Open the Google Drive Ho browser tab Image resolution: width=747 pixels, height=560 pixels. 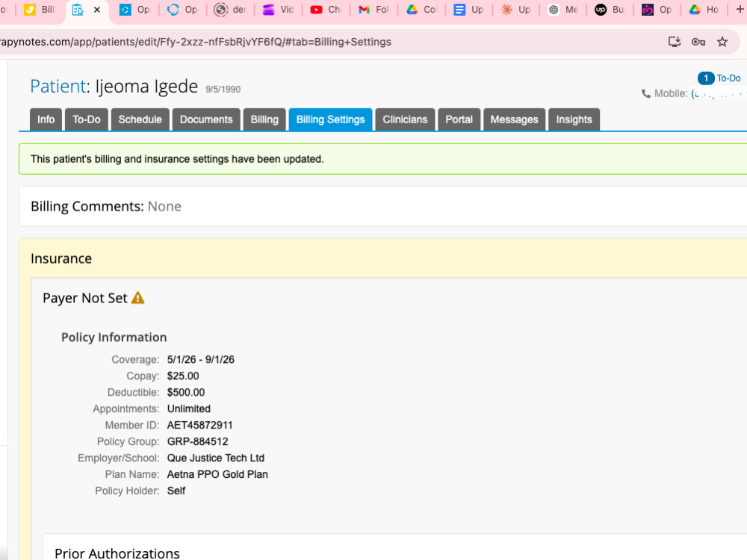(704, 10)
